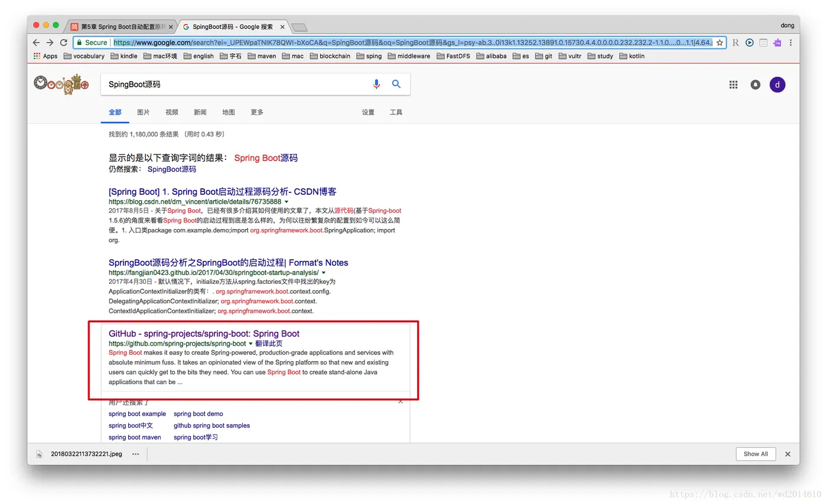Viewport: 827px width, 504px height.
Task: Open GitHub spring-projects/spring-boot result
Action: click(204, 333)
